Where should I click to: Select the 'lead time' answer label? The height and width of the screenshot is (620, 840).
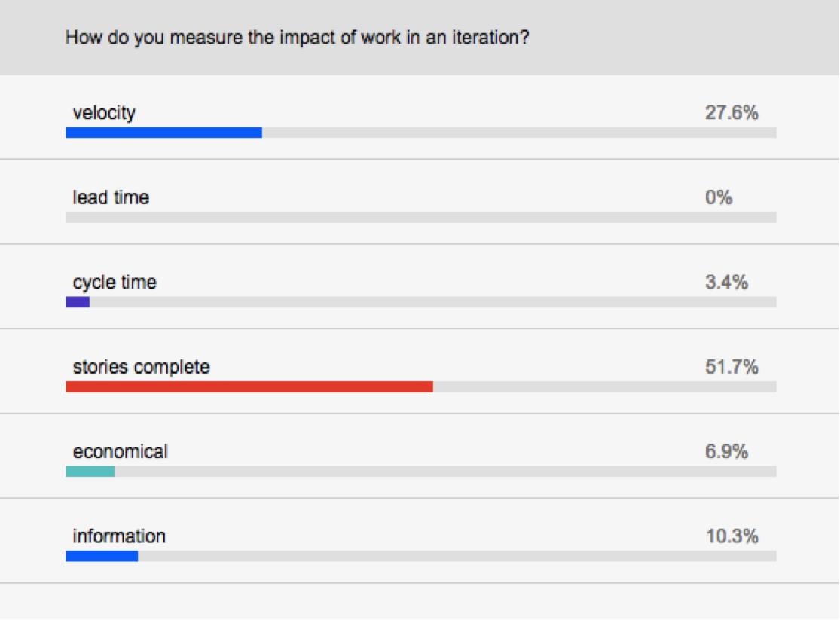pyautogui.click(x=111, y=198)
